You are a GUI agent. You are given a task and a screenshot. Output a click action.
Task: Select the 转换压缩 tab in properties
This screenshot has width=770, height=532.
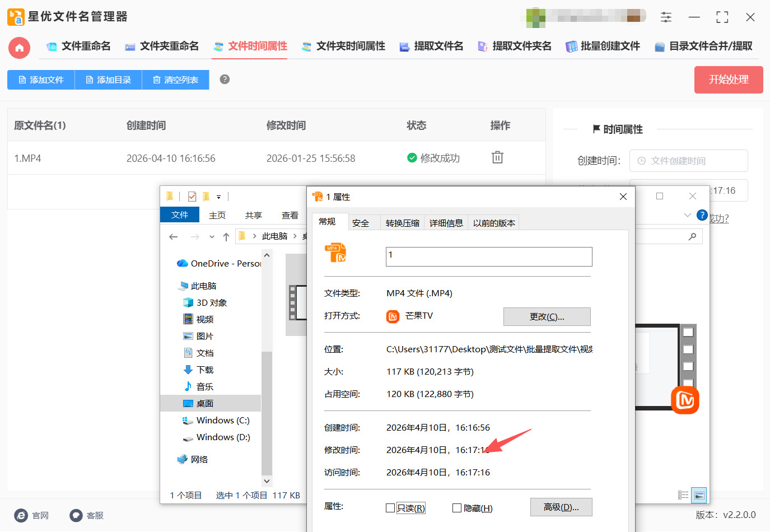(x=402, y=223)
